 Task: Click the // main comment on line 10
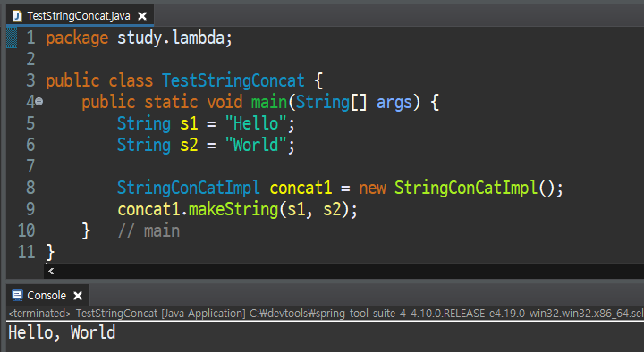148,231
